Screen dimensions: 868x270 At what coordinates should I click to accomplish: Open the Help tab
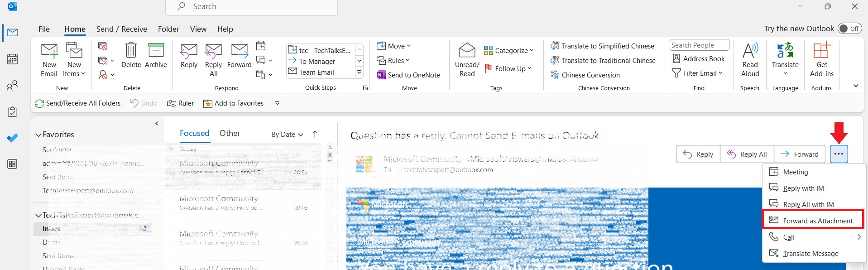225,29
